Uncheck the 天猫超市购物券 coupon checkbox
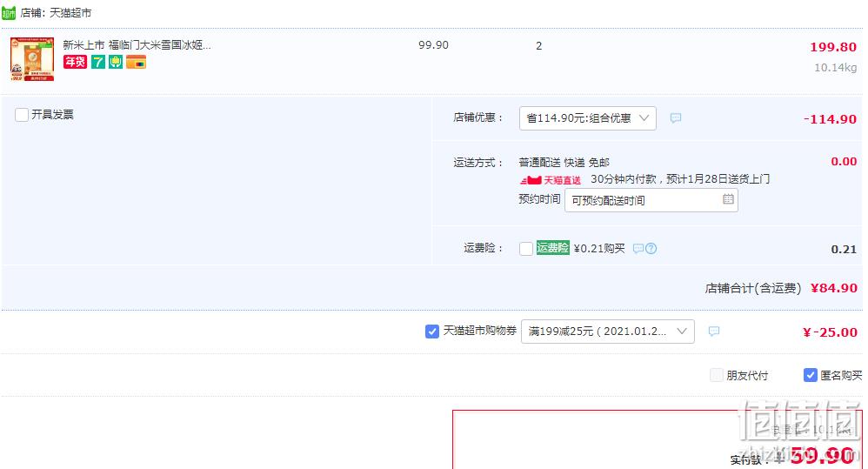Screen dimensions: 868x469 (x=431, y=332)
